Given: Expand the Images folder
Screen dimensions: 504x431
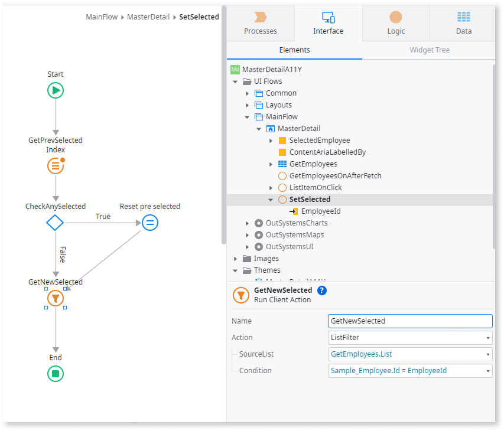Looking at the screenshot, I should [235, 259].
